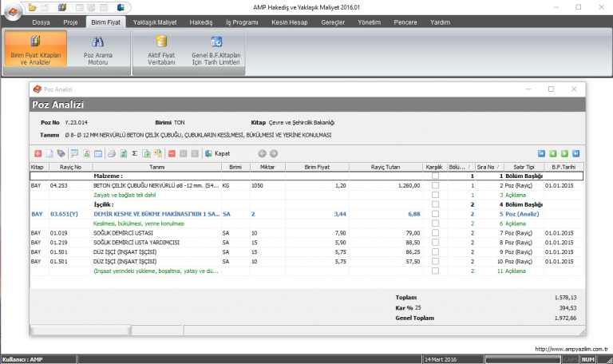Click the printer icon in analysis toolbar
Image resolution: width=613 pixels, height=364 pixels.
pyautogui.click(x=112, y=152)
